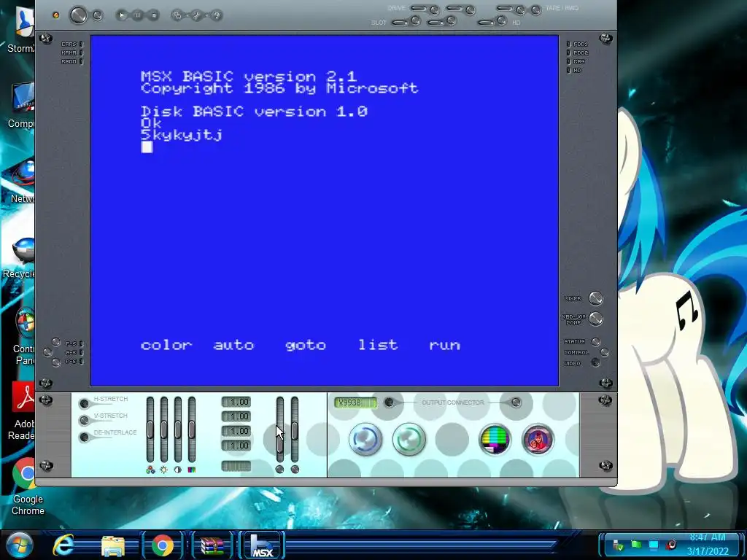
Task: Click the blueMSX taskbar button
Action: [x=262, y=545]
